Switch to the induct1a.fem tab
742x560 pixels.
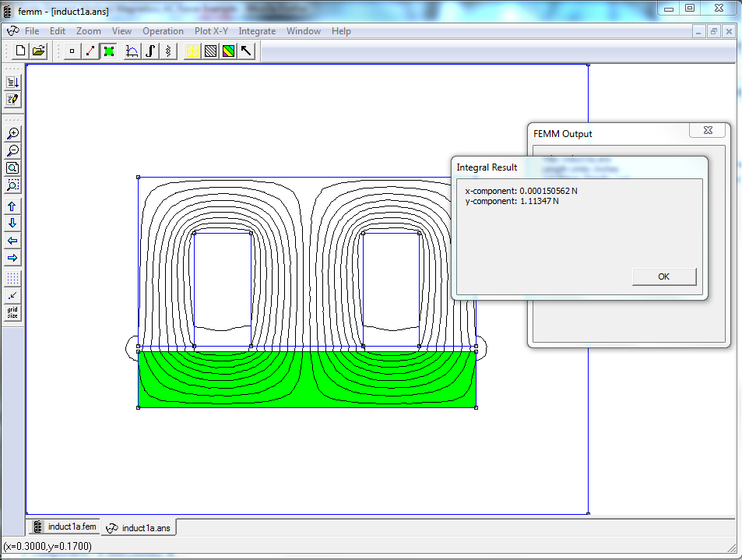click(x=65, y=527)
